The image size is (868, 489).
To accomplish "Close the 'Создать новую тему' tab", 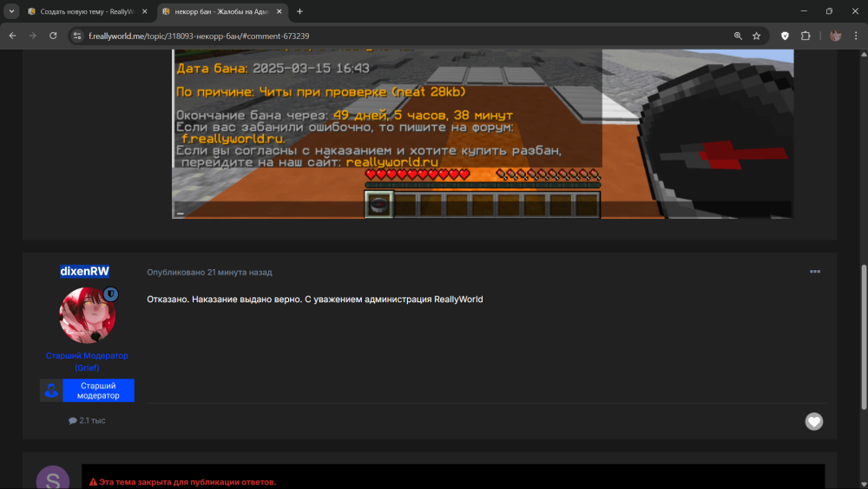I will pyautogui.click(x=144, y=11).
